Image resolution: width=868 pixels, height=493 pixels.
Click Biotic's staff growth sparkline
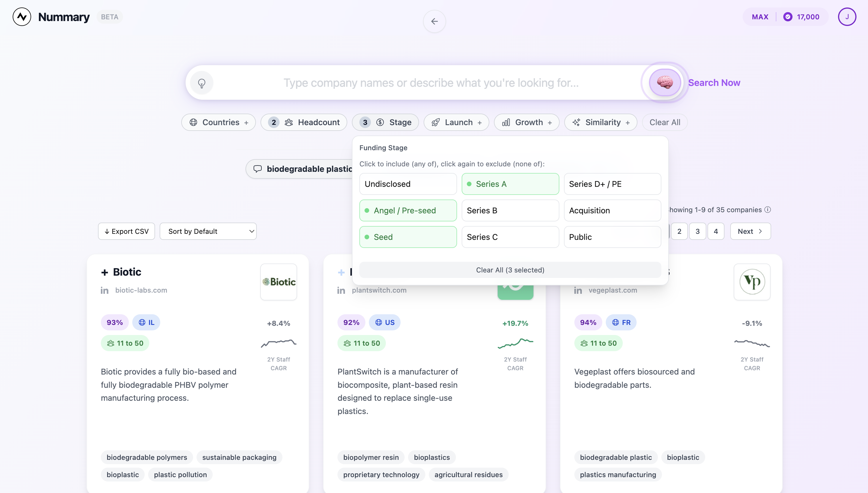(278, 343)
